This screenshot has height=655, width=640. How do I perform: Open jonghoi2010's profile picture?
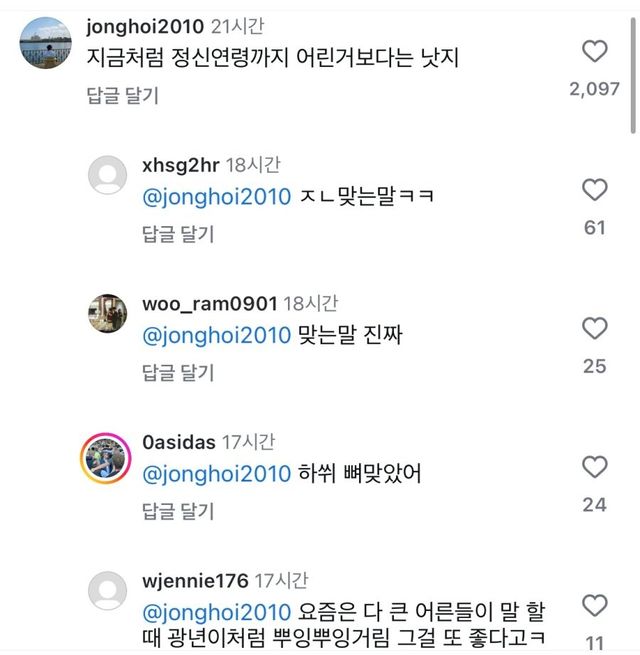46,44
